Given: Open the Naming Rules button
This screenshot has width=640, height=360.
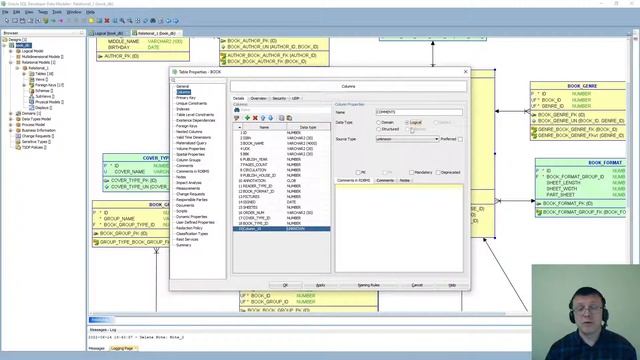Looking at the screenshot, I should coord(368,285).
